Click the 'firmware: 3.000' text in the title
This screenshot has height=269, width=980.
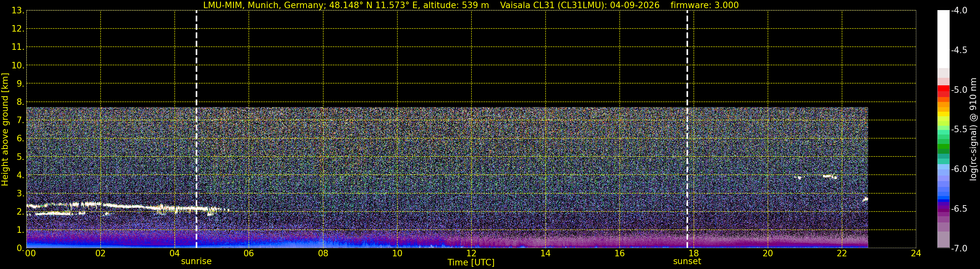tap(705, 5)
